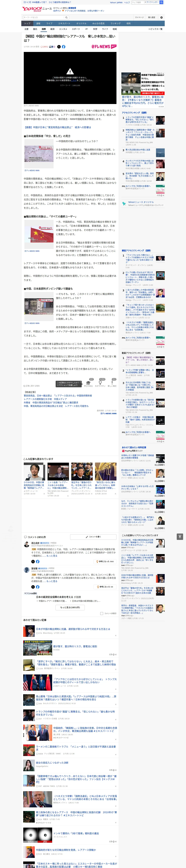
Task: Click blue web search button at top right
Action: tap(161, 2)
